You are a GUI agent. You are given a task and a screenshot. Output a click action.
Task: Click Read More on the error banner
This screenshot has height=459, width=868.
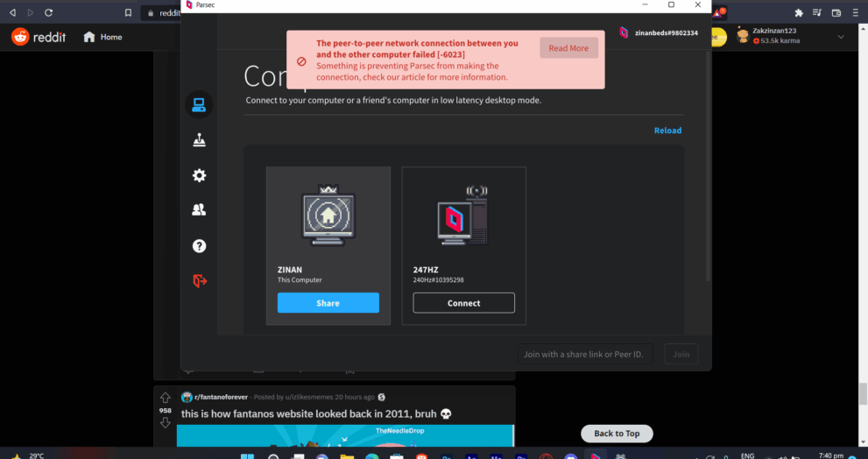coord(568,48)
